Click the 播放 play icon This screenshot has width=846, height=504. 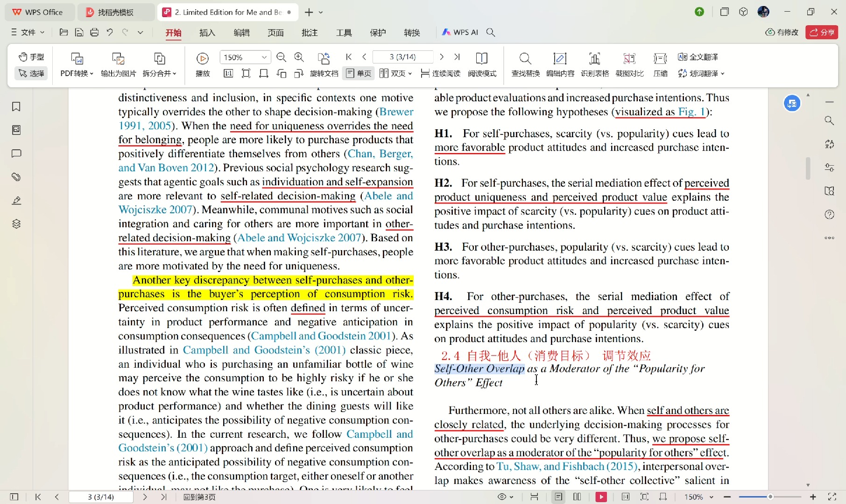tap(202, 58)
